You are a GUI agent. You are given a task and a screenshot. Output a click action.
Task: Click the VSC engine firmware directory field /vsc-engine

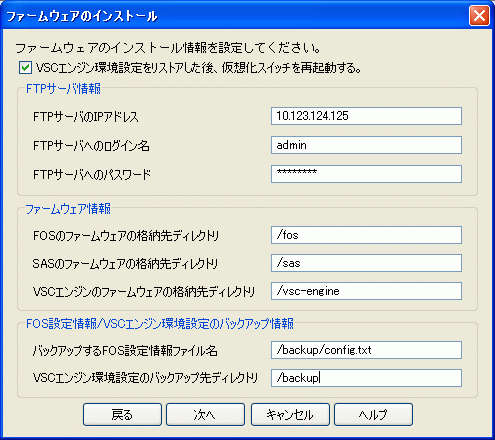(x=366, y=291)
